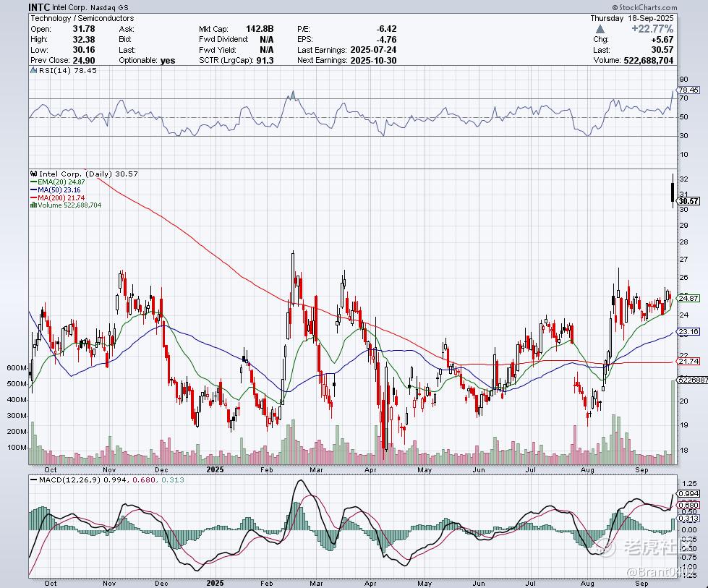
Task: Click the Optionable 'yes' value
Action: [168, 61]
